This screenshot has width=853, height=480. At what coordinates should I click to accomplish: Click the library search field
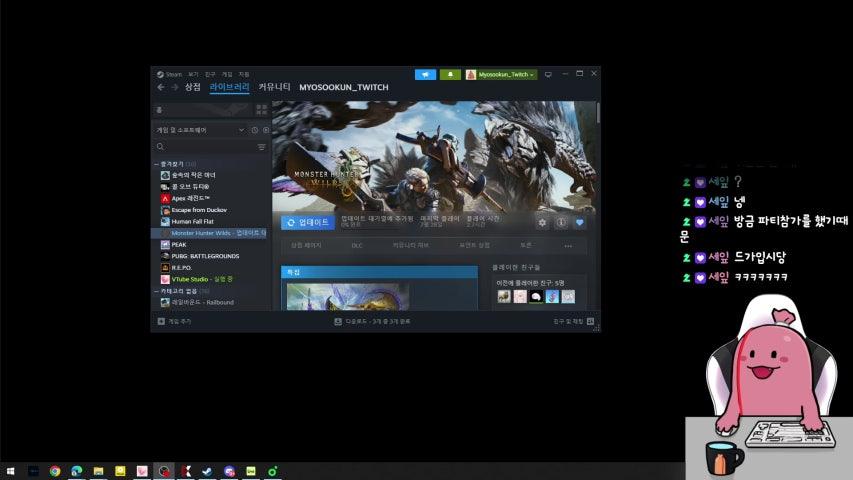click(205, 147)
